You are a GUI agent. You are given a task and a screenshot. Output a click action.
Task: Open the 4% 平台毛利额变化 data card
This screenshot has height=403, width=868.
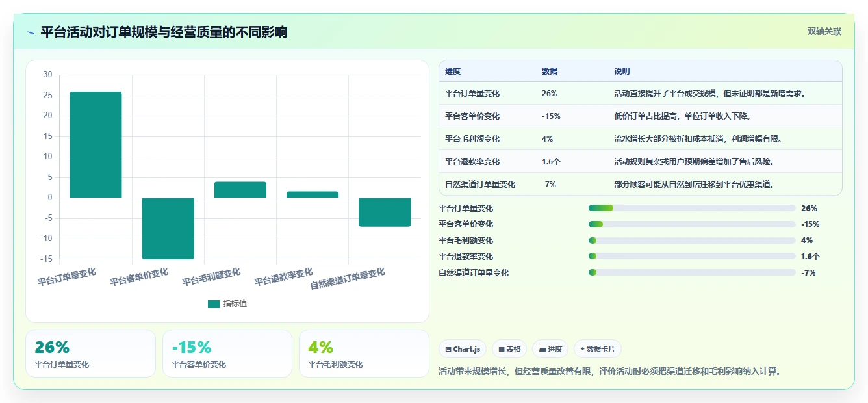pyautogui.click(x=364, y=354)
